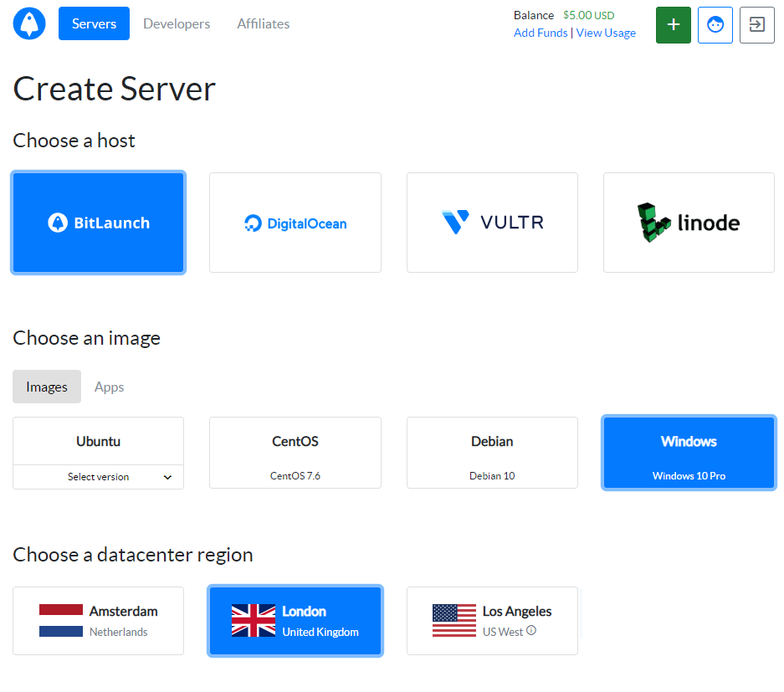Image resolution: width=784 pixels, height=692 pixels.
Task: Select Los Angeles datacenter region
Action: point(492,621)
